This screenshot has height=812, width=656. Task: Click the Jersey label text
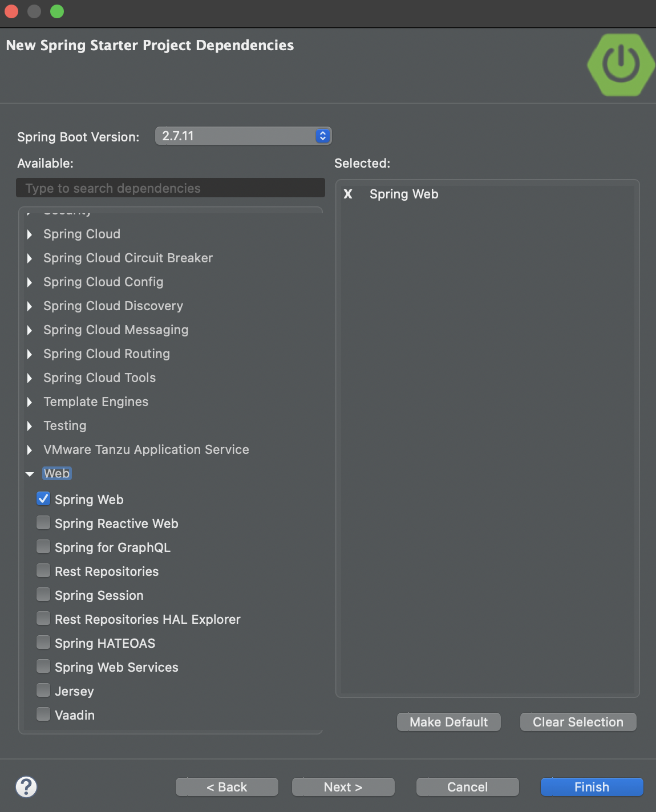[x=74, y=691]
